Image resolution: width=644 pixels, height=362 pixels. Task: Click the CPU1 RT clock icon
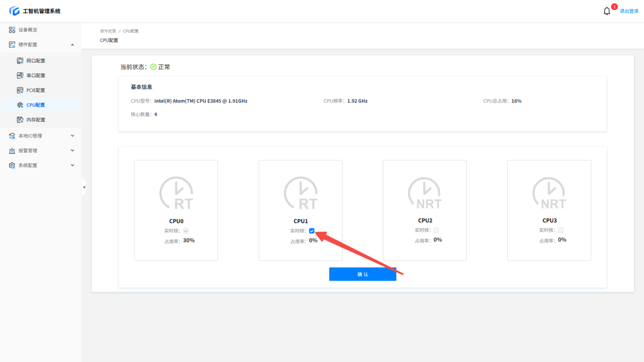[300, 193]
